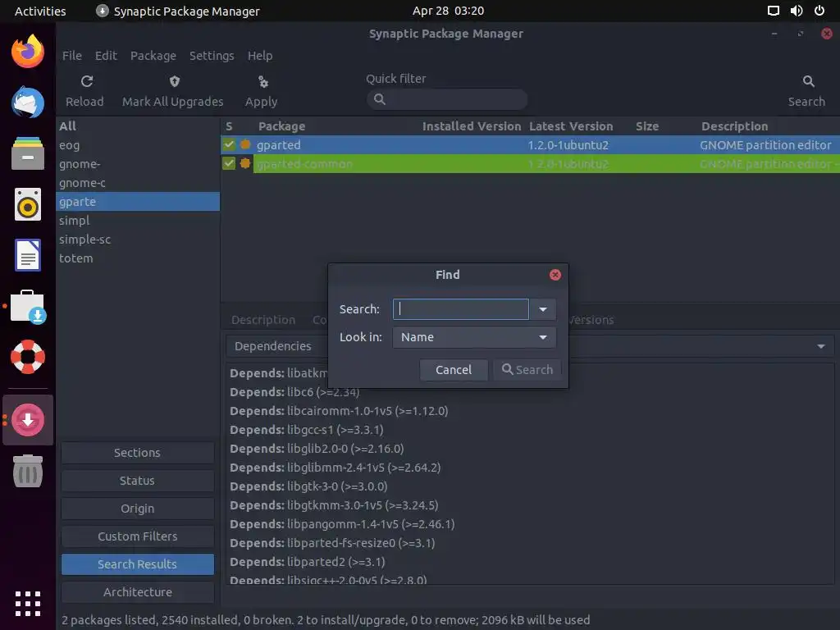Focus the Find dialog Search text field

pyautogui.click(x=461, y=309)
